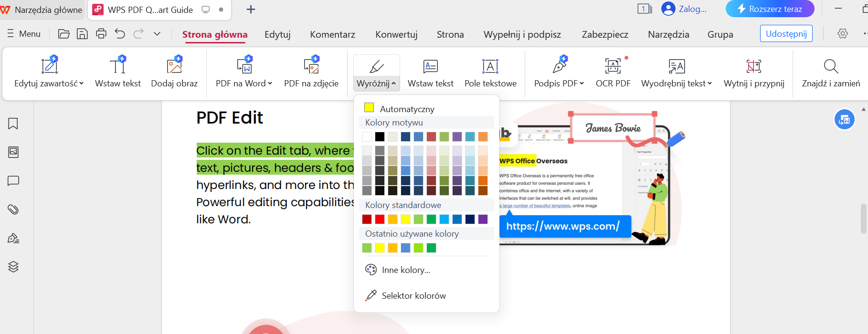Open the Komentarz tab
The height and width of the screenshot is (334, 868).
coord(332,34)
